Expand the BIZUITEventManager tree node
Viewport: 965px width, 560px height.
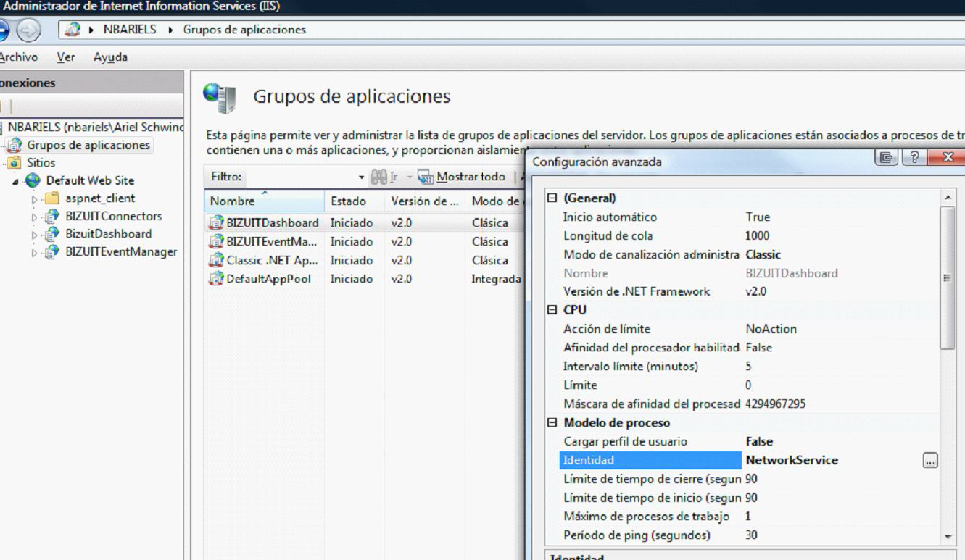34,253
